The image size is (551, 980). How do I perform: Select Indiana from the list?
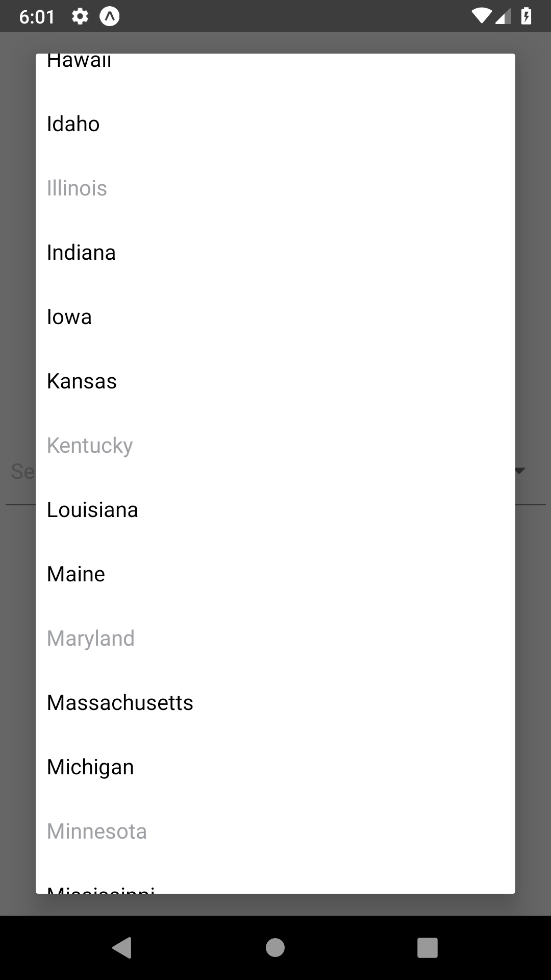tap(81, 252)
